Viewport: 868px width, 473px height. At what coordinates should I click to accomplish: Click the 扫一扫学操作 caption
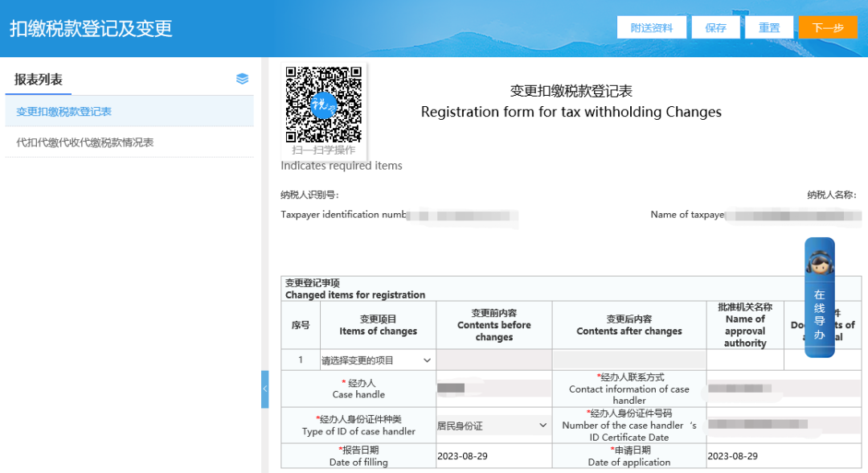click(x=324, y=150)
